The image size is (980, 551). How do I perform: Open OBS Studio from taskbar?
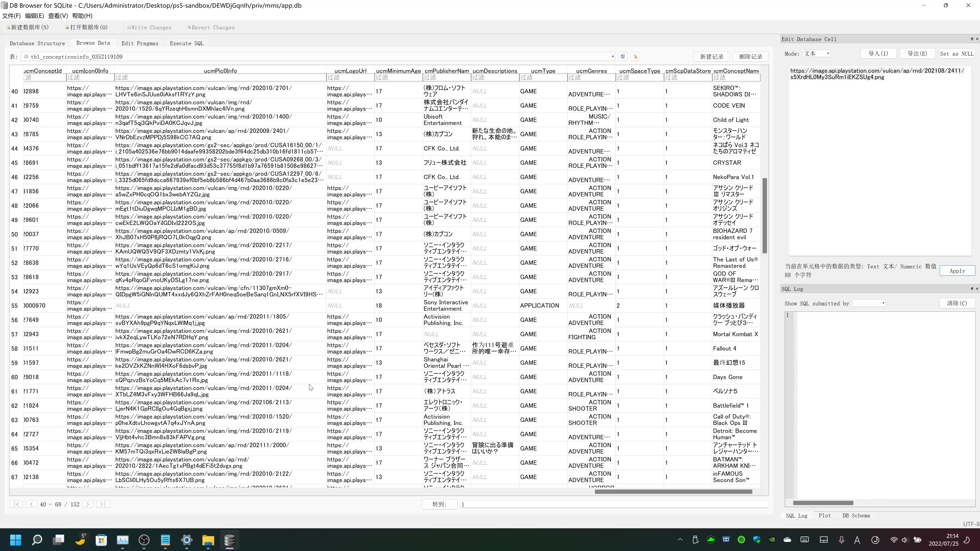point(144,540)
